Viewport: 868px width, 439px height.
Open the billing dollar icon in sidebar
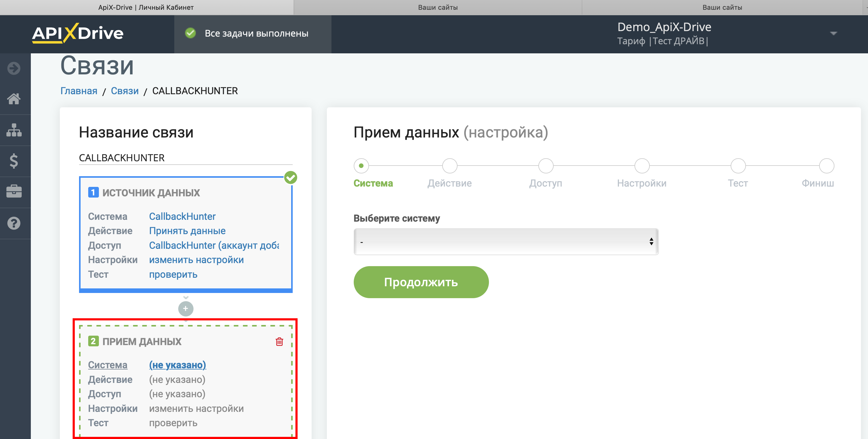[14, 161]
